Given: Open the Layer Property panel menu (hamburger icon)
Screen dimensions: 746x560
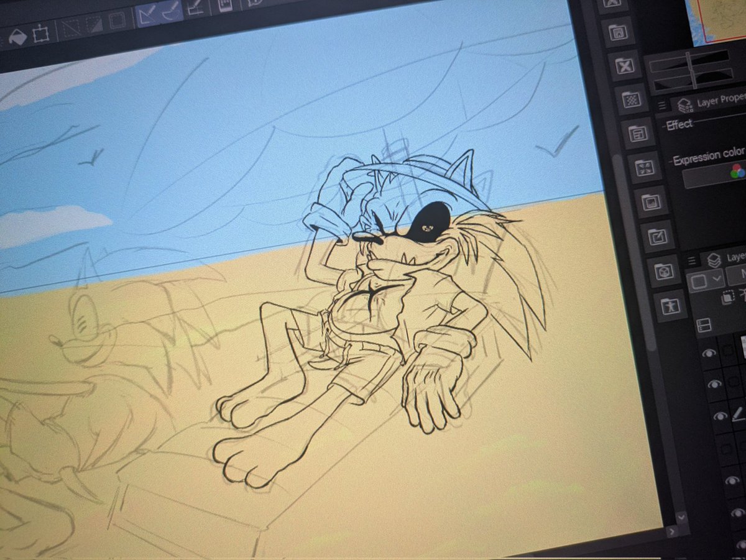Looking at the screenshot, I should 663,106.
